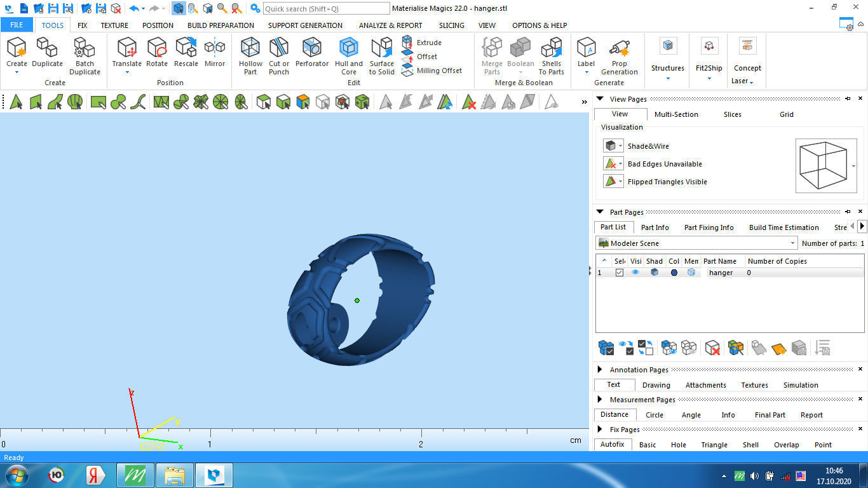Screen dimensions: 868x488
Task: Toggle the hanger part selection checkbox
Action: [x=620, y=273]
